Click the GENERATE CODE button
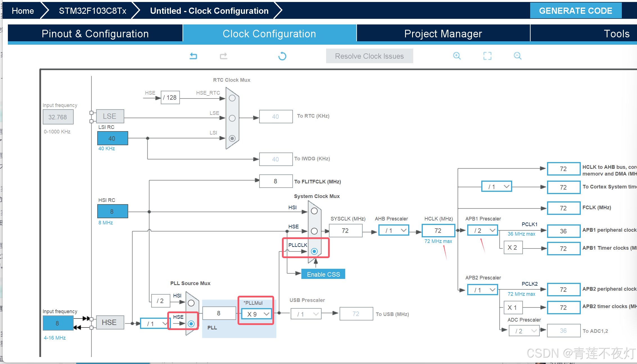This screenshot has height=364, width=637. (575, 11)
